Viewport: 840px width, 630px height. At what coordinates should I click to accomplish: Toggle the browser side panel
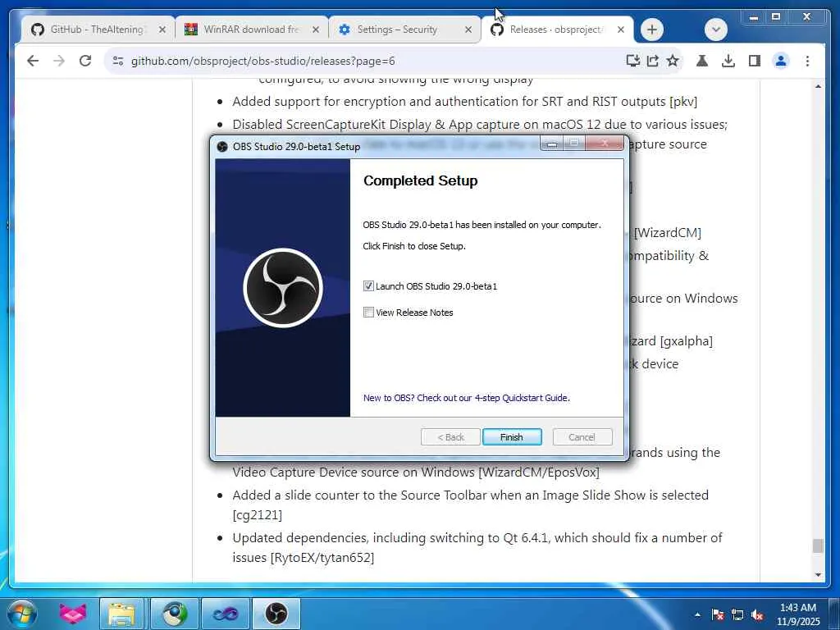coord(755,61)
